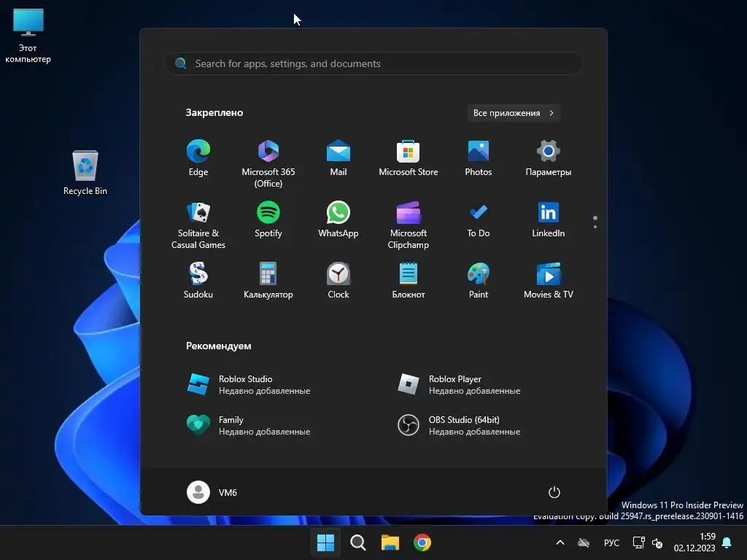Open Параметры settings gear

point(549,158)
